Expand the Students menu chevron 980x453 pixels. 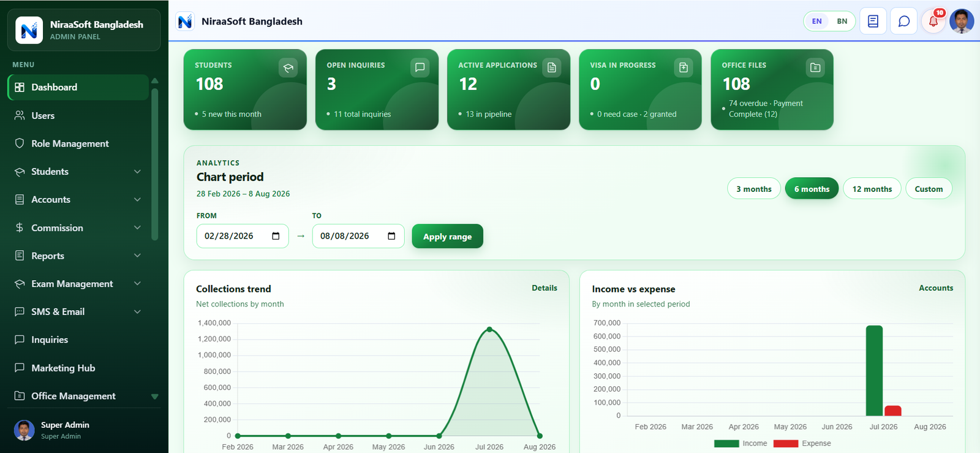click(137, 172)
